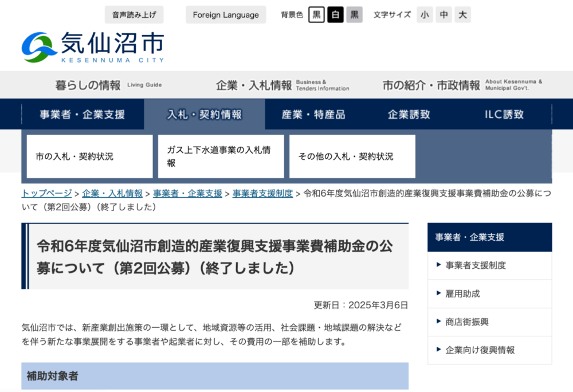Click the page title 令和6年度気仙沼市創造的産業復興支援事業費補助金
The height and width of the screenshot is (392, 573).
[215, 257]
